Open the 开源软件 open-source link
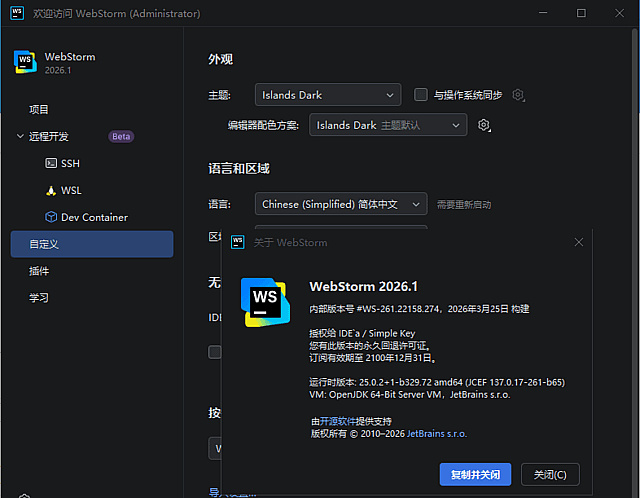The image size is (640, 498). (x=338, y=421)
